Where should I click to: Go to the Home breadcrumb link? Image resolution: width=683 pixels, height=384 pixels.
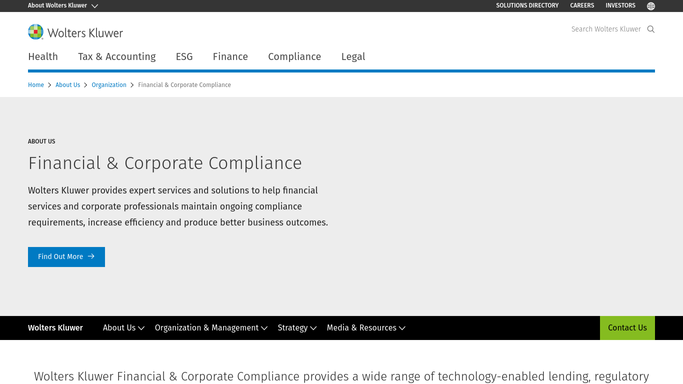point(36,85)
